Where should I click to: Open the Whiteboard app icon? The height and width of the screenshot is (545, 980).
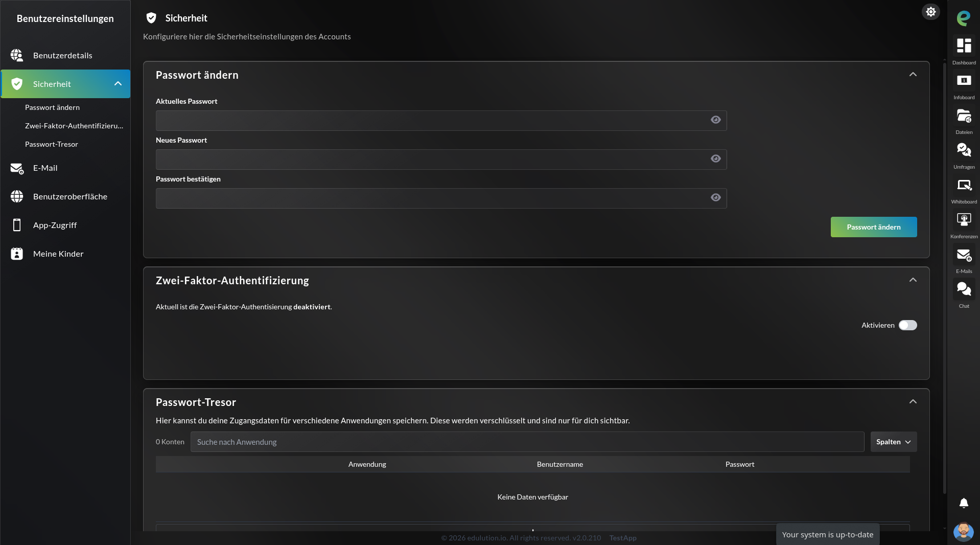[x=964, y=185]
